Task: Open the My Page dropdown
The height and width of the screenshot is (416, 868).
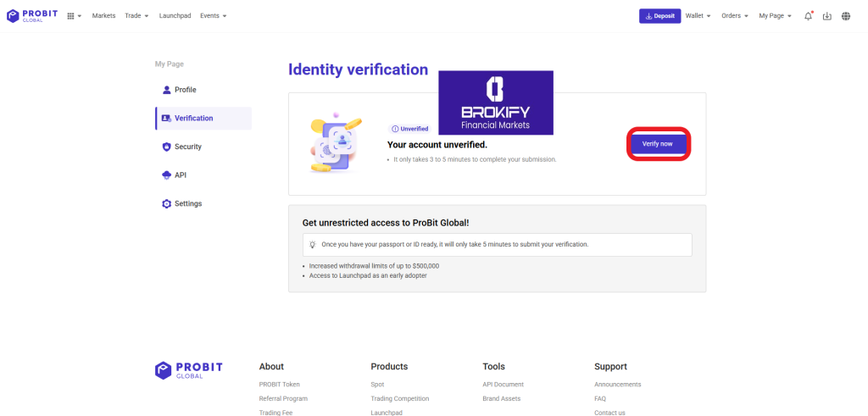Action: 775,16
